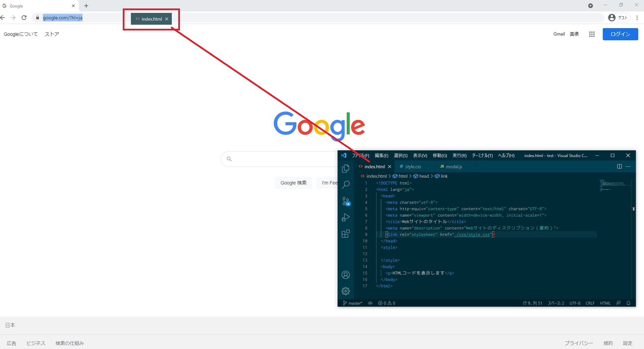
Task: Close the index.html editor tab in VS Code
Action: [x=390, y=167]
